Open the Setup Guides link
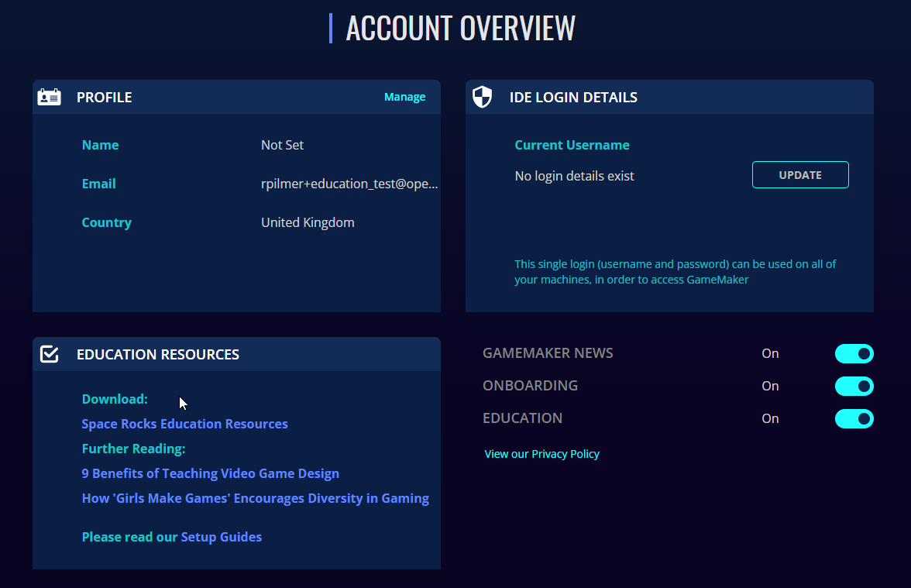The height and width of the screenshot is (588, 911). pos(221,537)
